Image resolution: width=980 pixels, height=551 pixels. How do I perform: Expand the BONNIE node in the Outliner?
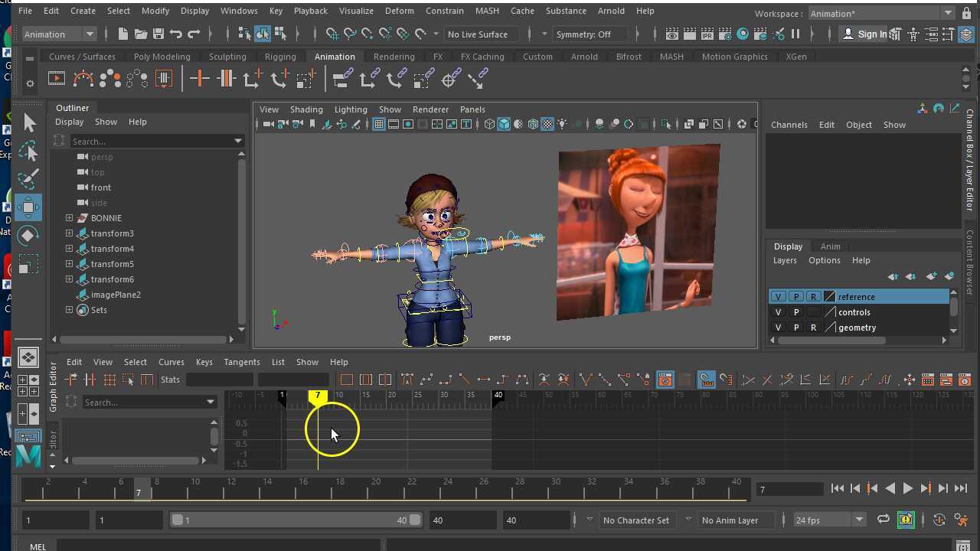point(69,217)
